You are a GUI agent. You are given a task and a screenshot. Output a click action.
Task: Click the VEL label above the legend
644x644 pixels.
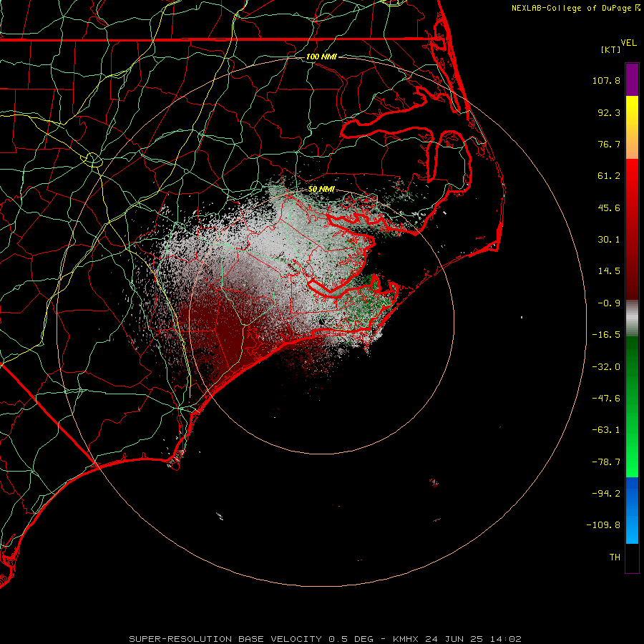[628, 43]
